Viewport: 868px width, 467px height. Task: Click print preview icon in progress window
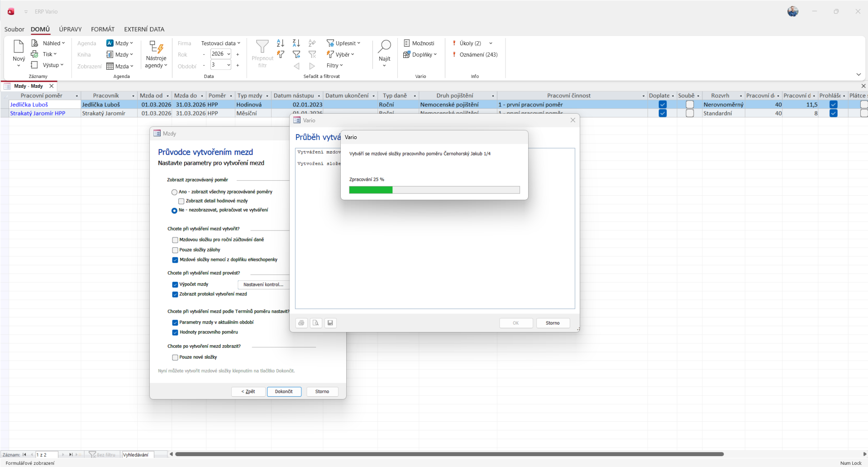pos(316,323)
